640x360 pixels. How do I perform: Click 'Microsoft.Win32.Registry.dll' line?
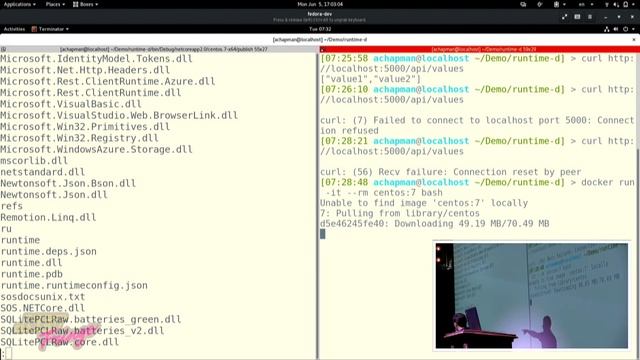[x=79, y=138]
